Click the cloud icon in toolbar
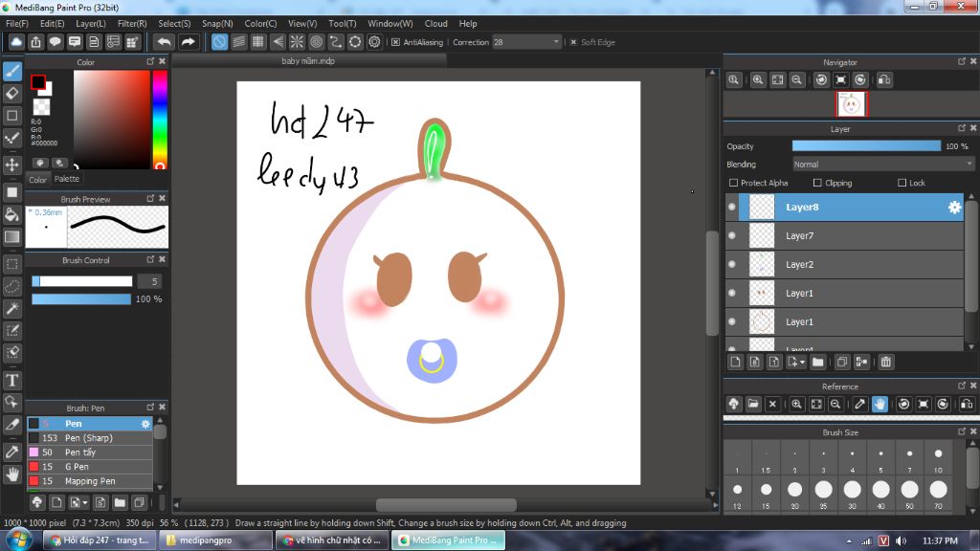Viewport: 980px width, 551px height. tap(16, 42)
